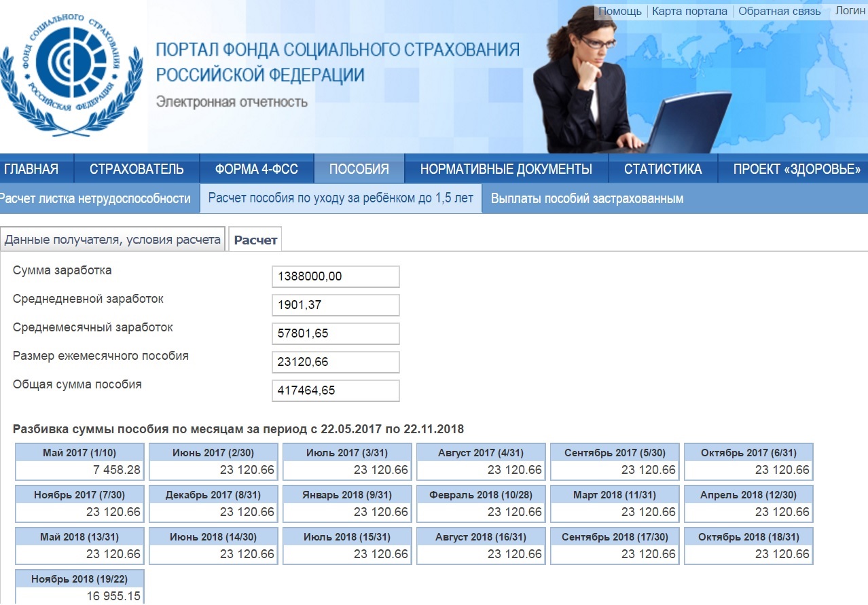Switch to Расчет листка нетрудоспособности
Screen dimensions: 868x605
point(95,199)
